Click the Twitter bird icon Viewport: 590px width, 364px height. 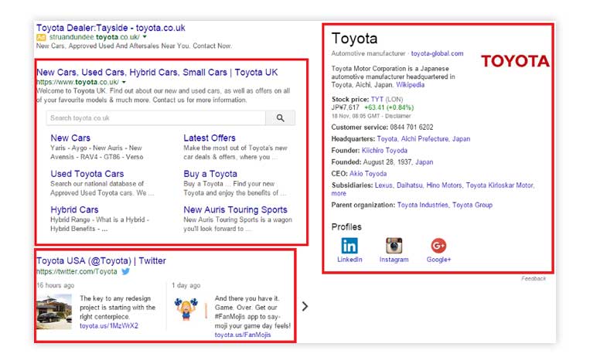click(126, 271)
